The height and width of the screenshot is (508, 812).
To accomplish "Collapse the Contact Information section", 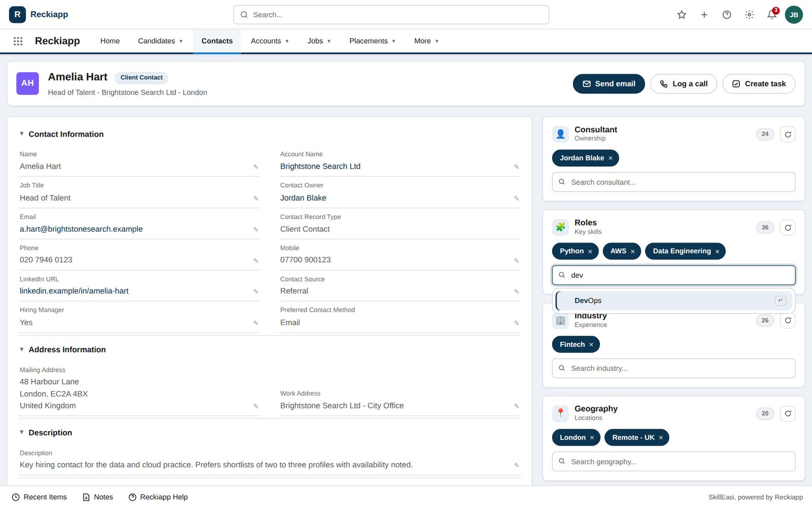I will (x=22, y=134).
